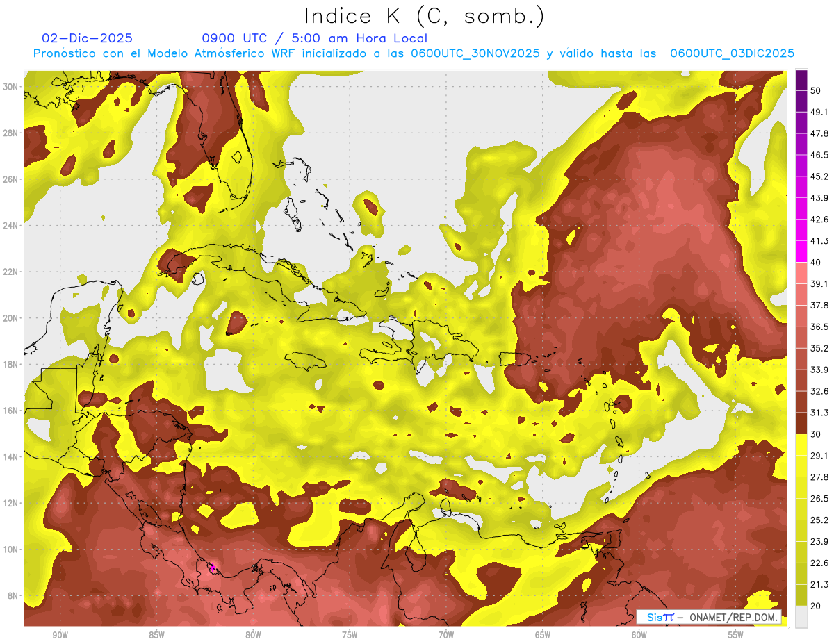This screenshot has height=644, width=834.
Task: Click colorbar label "47.8"
Action: (819, 133)
